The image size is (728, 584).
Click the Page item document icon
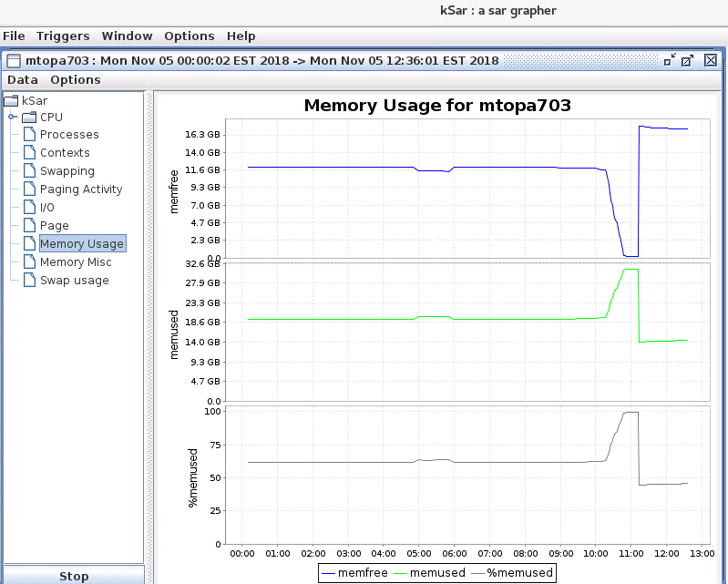(30, 225)
